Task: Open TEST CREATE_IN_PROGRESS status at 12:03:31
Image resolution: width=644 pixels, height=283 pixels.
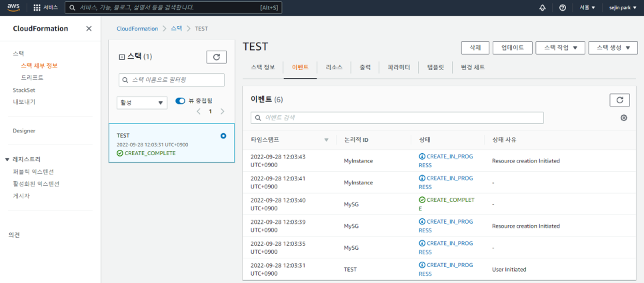Action: coord(446,270)
